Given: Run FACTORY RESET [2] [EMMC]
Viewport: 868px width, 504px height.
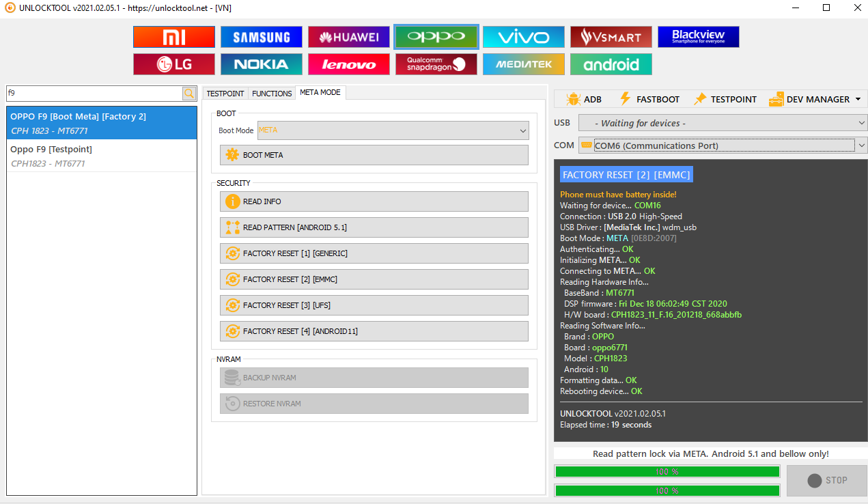Looking at the screenshot, I should point(374,279).
